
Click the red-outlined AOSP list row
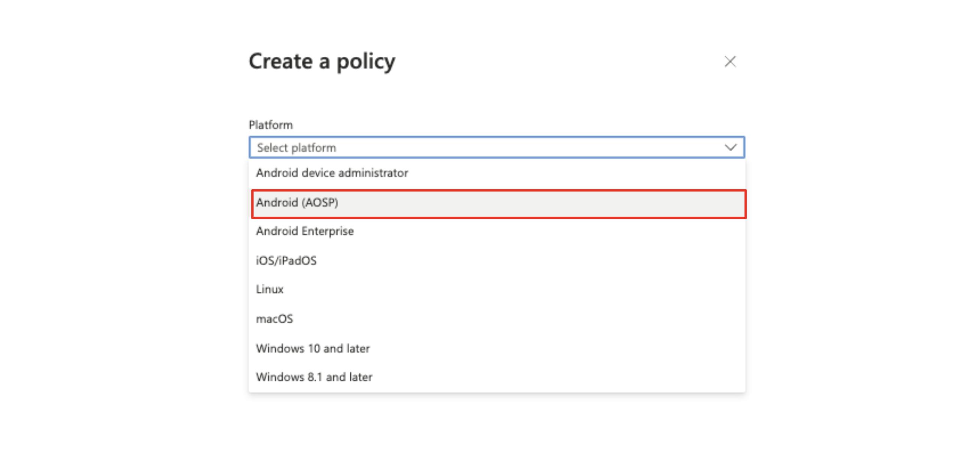point(498,204)
